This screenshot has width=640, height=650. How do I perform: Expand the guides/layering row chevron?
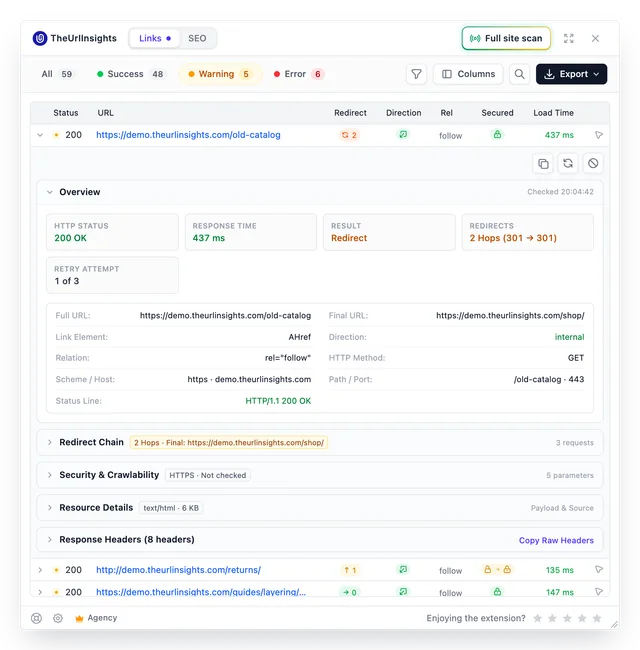pos(40,592)
